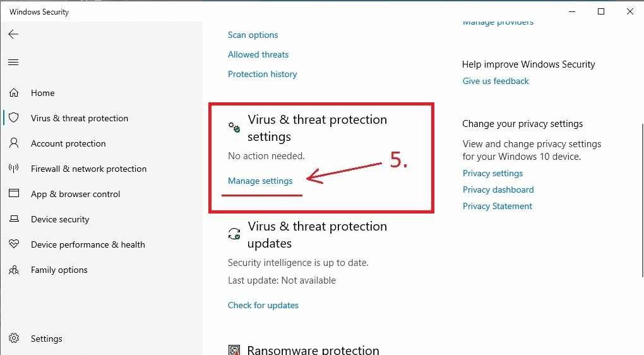Click Allowed threats link
The image size is (644, 355).
[258, 54]
